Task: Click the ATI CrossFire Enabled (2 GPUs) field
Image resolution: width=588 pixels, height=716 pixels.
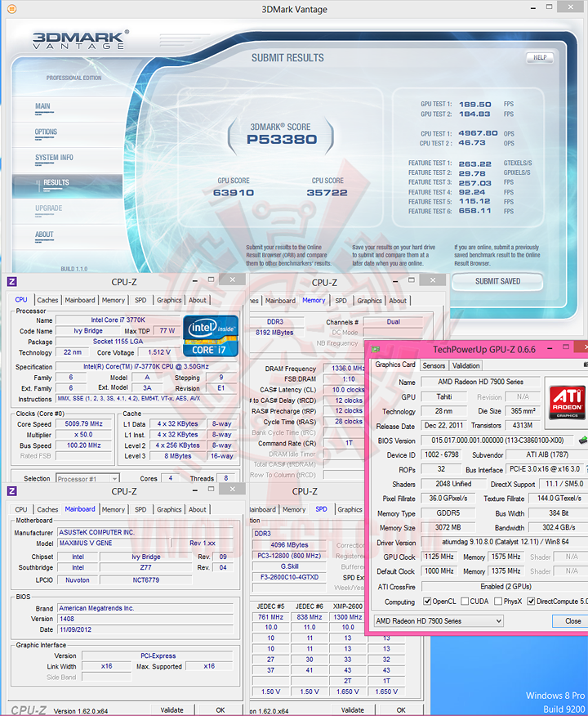Action: coord(505,586)
